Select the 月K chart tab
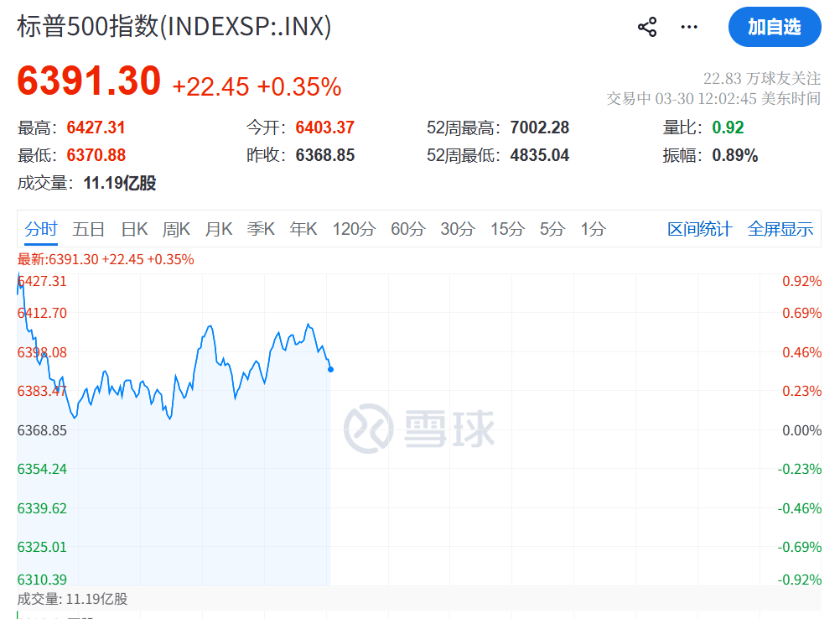840x619 pixels. tap(219, 229)
